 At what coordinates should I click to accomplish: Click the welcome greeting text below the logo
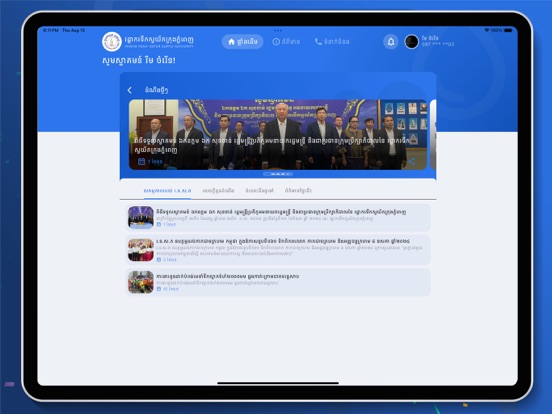pyautogui.click(x=139, y=60)
